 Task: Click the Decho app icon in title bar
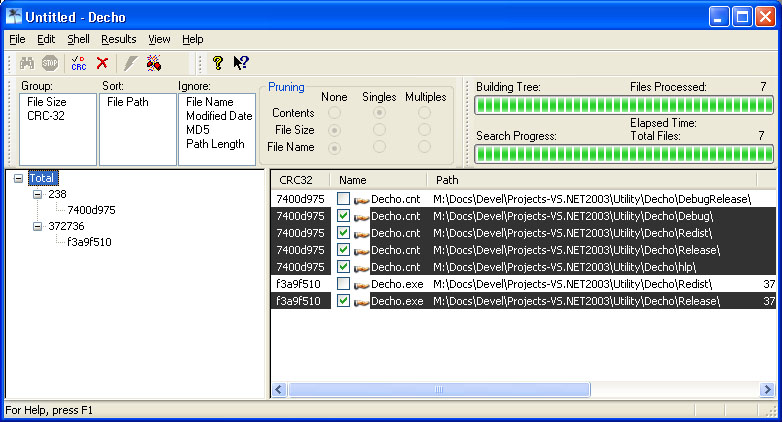(x=14, y=16)
